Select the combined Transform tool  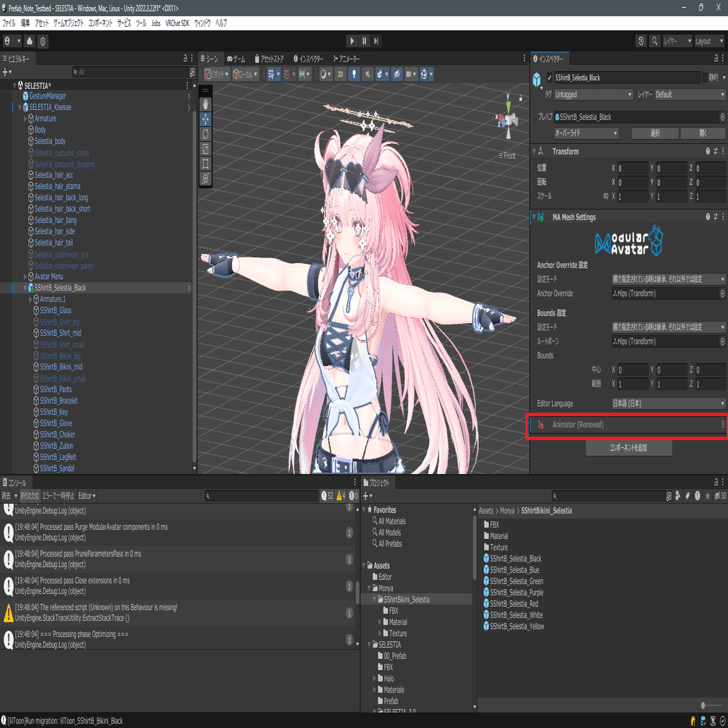(x=206, y=178)
